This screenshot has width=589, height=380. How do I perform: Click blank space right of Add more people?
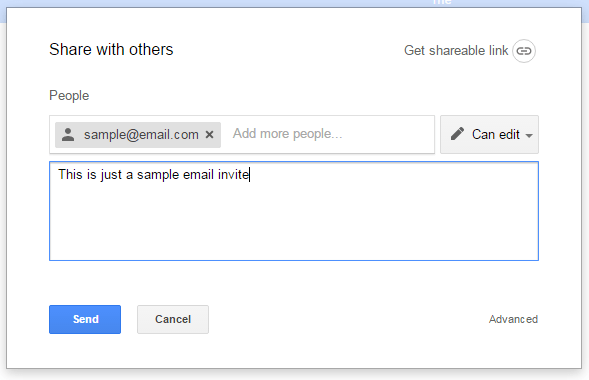(x=387, y=134)
